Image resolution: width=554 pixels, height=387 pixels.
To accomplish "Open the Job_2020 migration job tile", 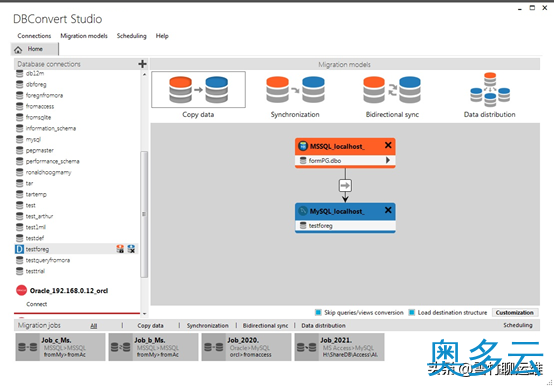I will 246,347.
